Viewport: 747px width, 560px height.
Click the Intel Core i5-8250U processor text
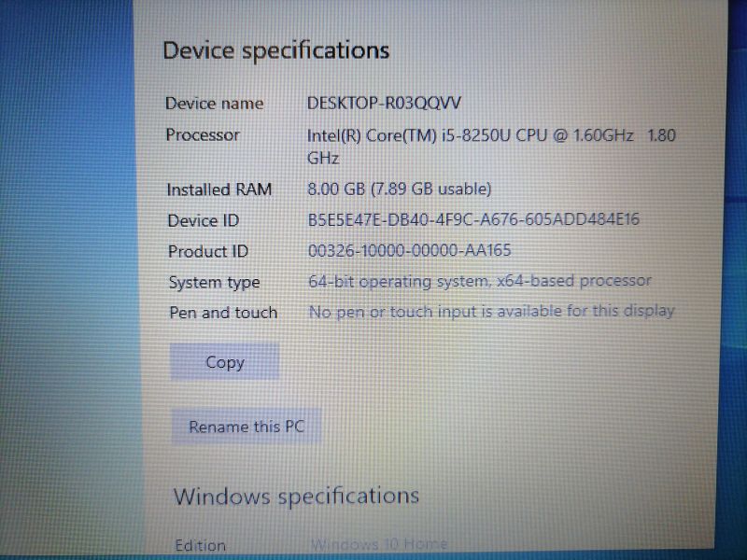pyautogui.click(x=491, y=147)
